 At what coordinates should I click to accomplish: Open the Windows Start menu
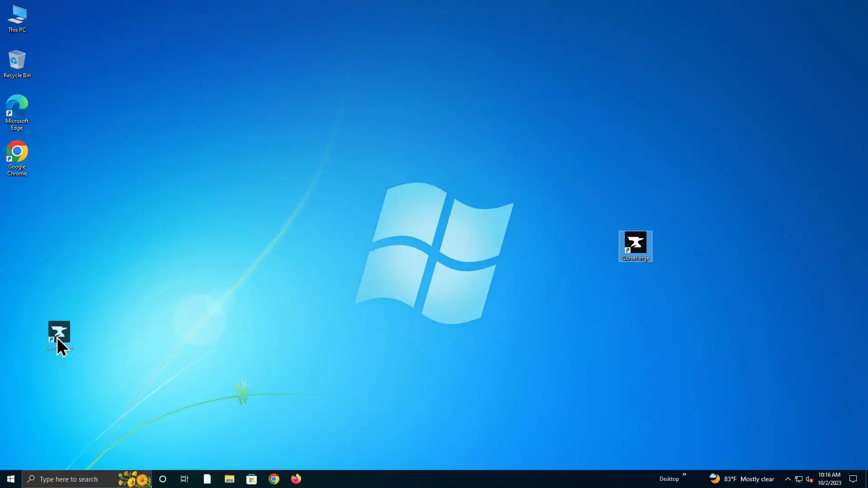pyautogui.click(x=11, y=479)
